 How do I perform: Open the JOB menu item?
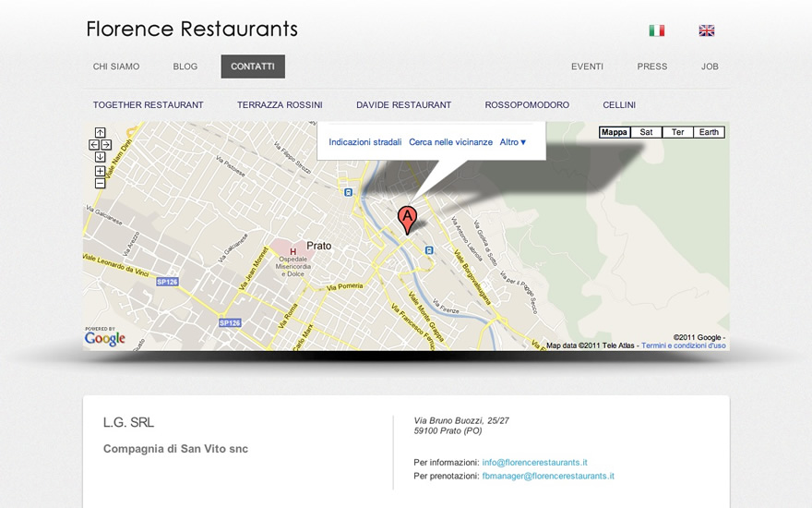(x=710, y=67)
